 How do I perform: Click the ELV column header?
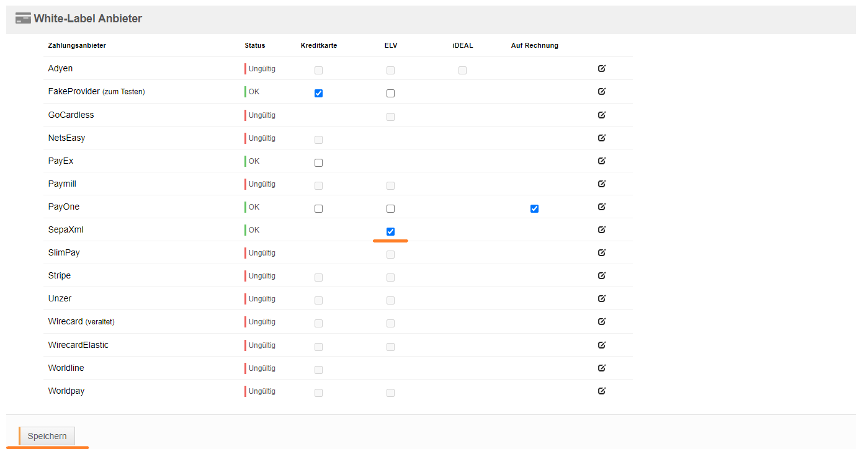[x=391, y=45]
